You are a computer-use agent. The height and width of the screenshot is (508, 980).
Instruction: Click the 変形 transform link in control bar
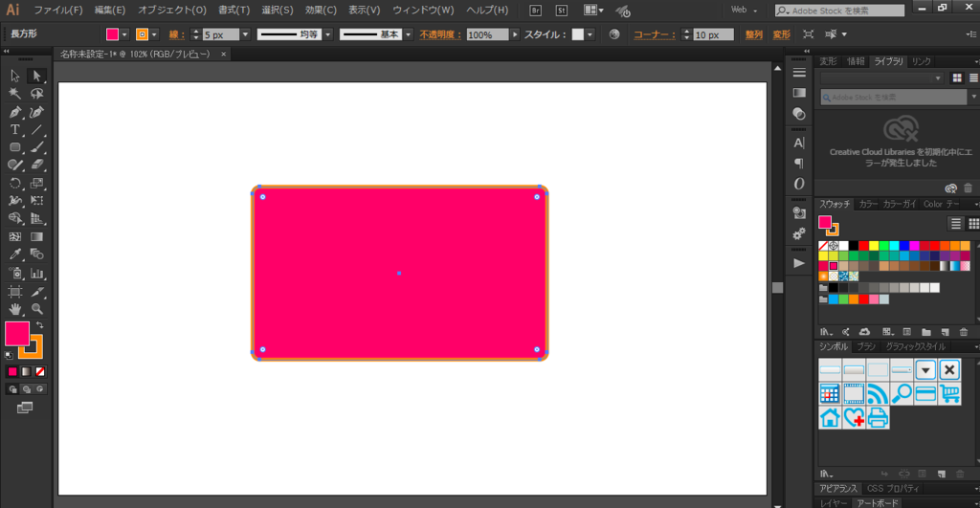781,34
